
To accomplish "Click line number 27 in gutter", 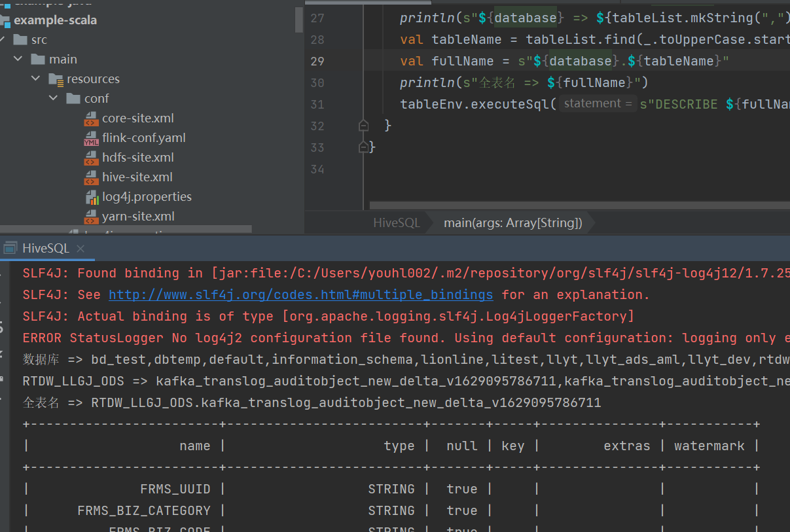I will [317, 18].
